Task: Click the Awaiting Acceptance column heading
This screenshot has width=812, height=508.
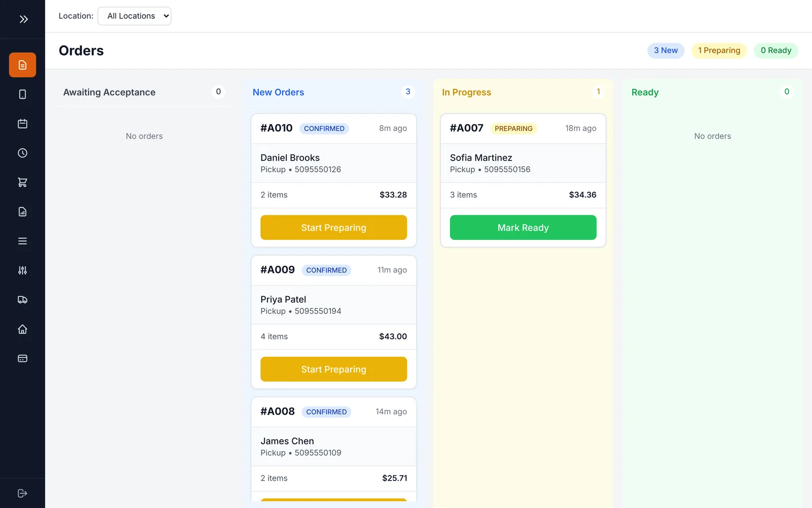Action: [109, 92]
